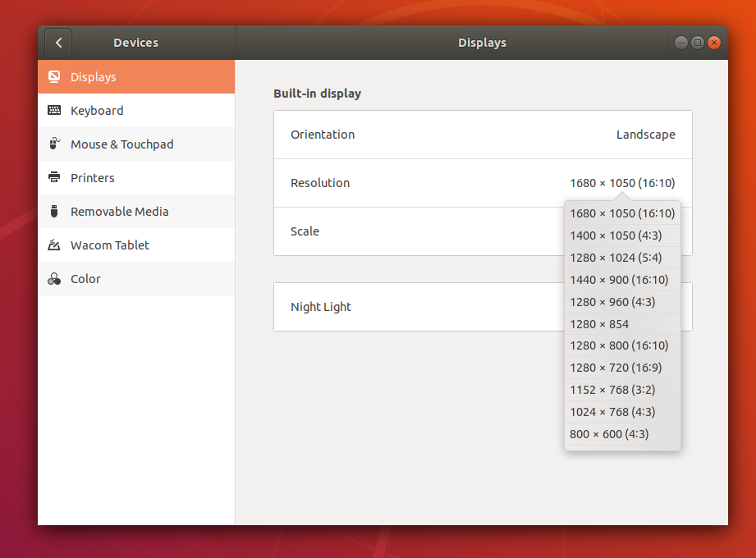Select 1280 × 960 (4:3) resolution
This screenshot has width=756, height=558.
tap(622, 302)
